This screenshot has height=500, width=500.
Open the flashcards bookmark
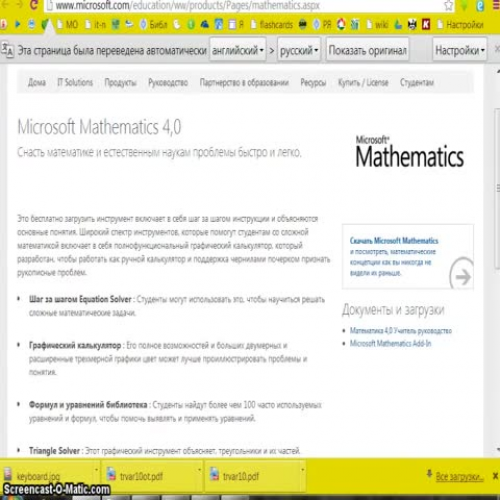pos(271,24)
